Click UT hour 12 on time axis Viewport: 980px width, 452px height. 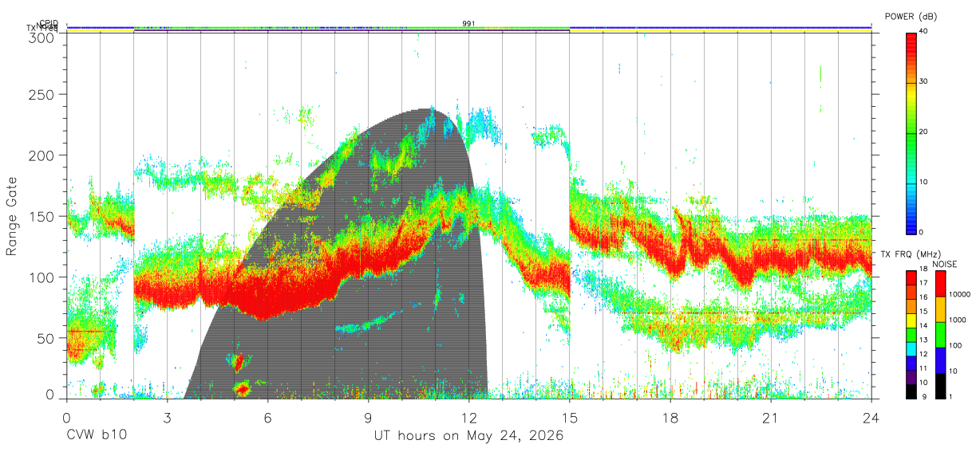pyautogui.click(x=468, y=418)
